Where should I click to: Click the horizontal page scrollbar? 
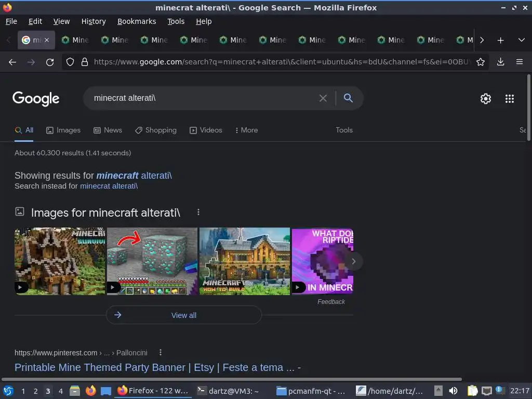pyautogui.click(x=231, y=379)
